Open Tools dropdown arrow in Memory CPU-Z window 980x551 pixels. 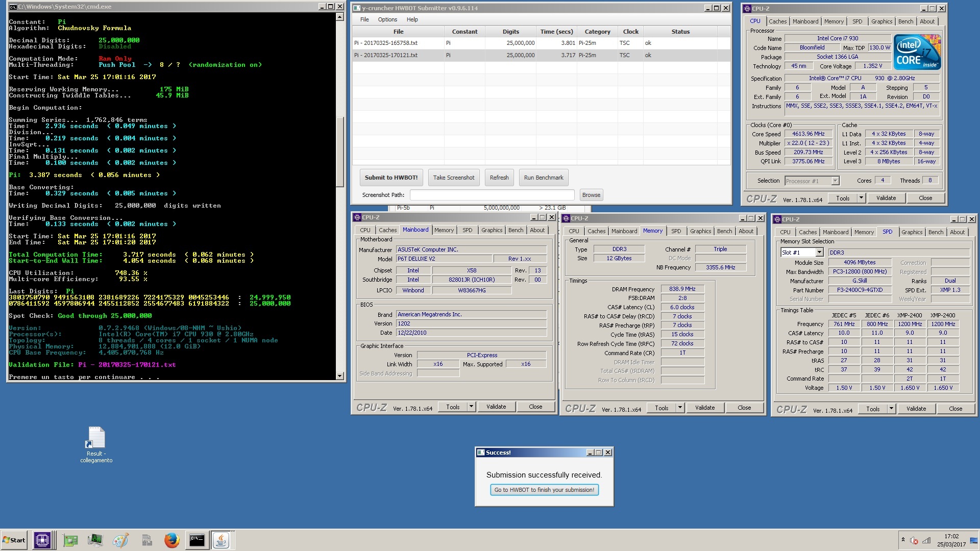pos(680,408)
